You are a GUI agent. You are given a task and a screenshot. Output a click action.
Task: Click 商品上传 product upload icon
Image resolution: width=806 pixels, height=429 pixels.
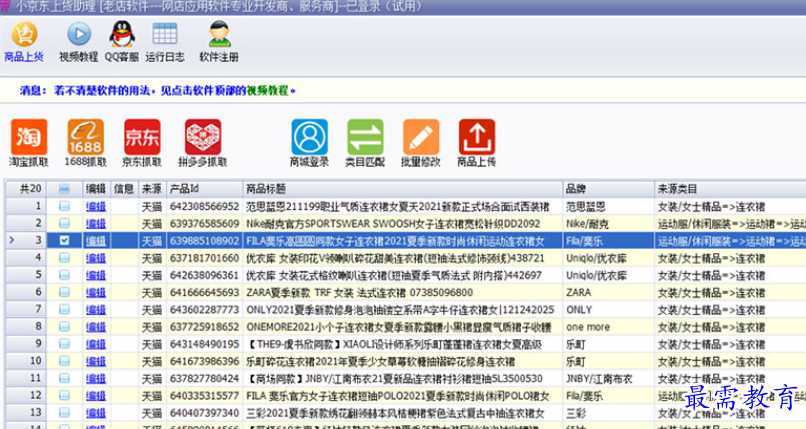click(477, 143)
